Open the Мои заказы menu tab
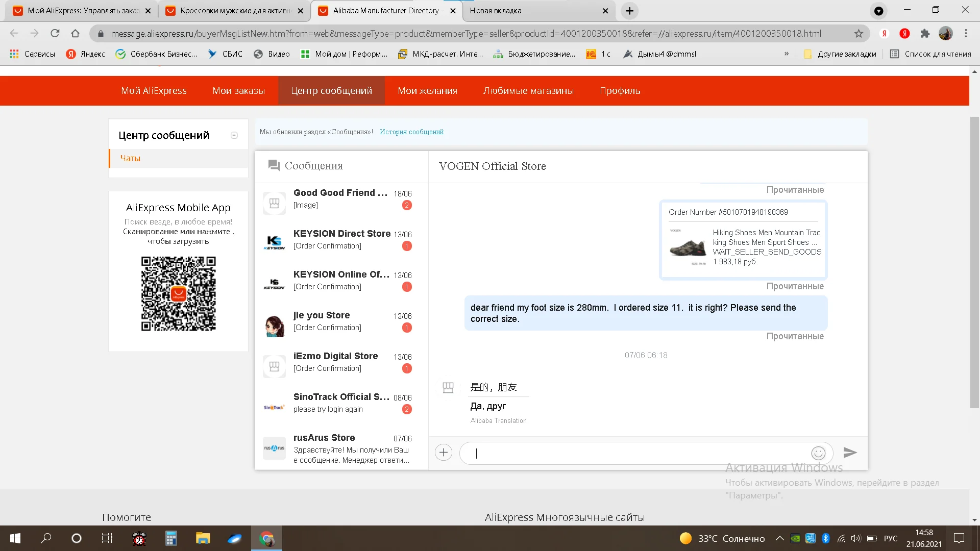980x551 pixels. 238,91
